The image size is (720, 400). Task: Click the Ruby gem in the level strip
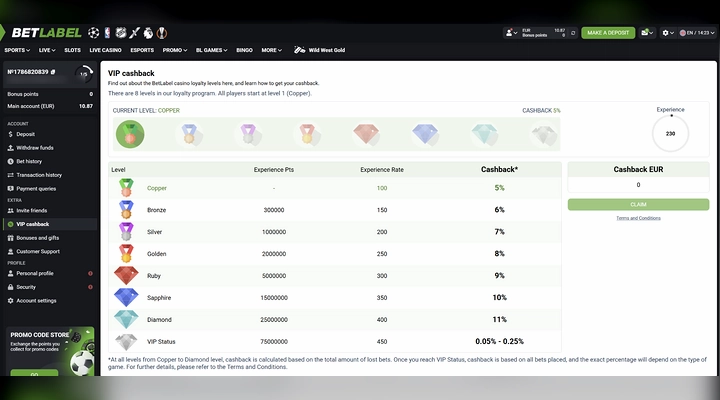(x=366, y=134)
